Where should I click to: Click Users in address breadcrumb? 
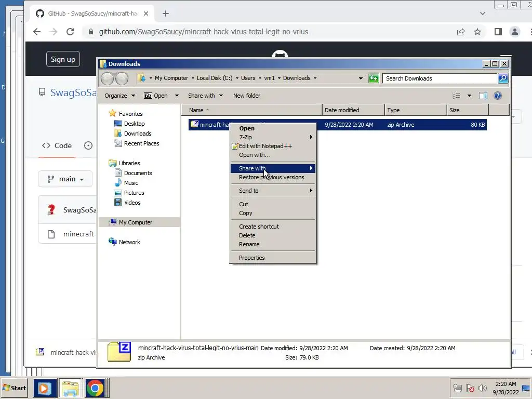[x=248, y=78]
